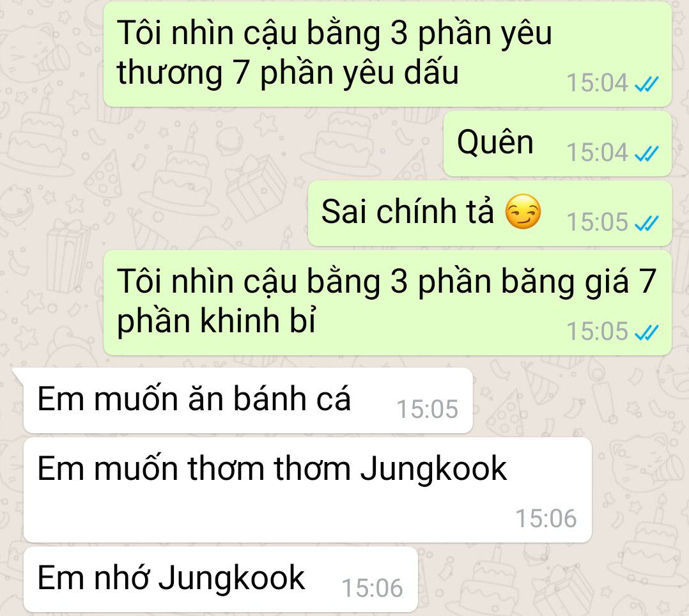Click the word 'Jungkook' in 'Em muốn thơm thơm' message
The width and height of the screenshot is (689, 616).
pyautogui.click(x=433, y=470)
